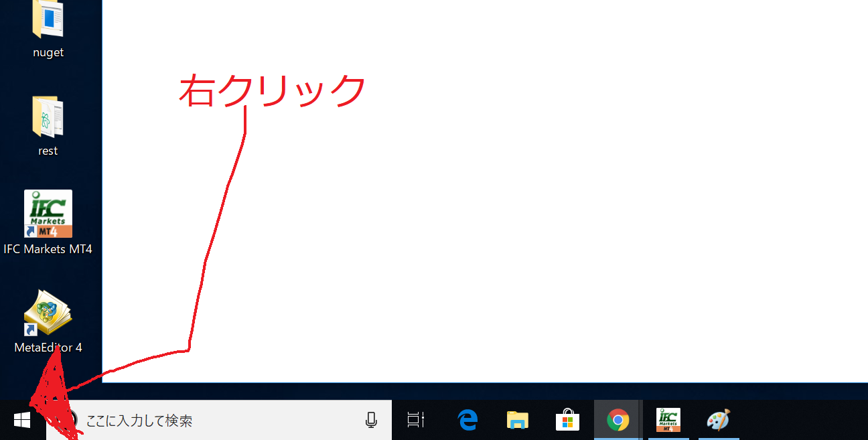Screen dimensions: 868x440
Task: Open the Microsoft Store from the taskbar
Action: [567, 420]
